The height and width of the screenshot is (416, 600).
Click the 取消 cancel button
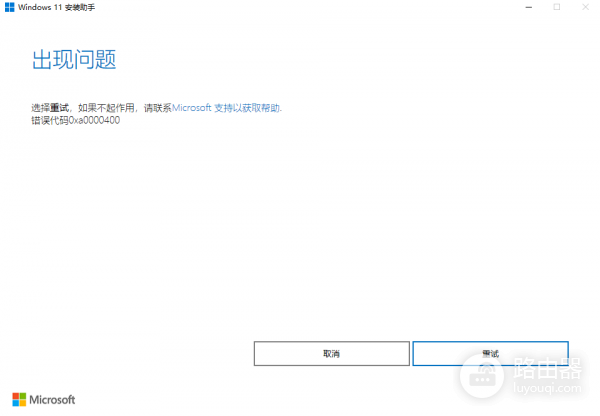click(331, 354)
